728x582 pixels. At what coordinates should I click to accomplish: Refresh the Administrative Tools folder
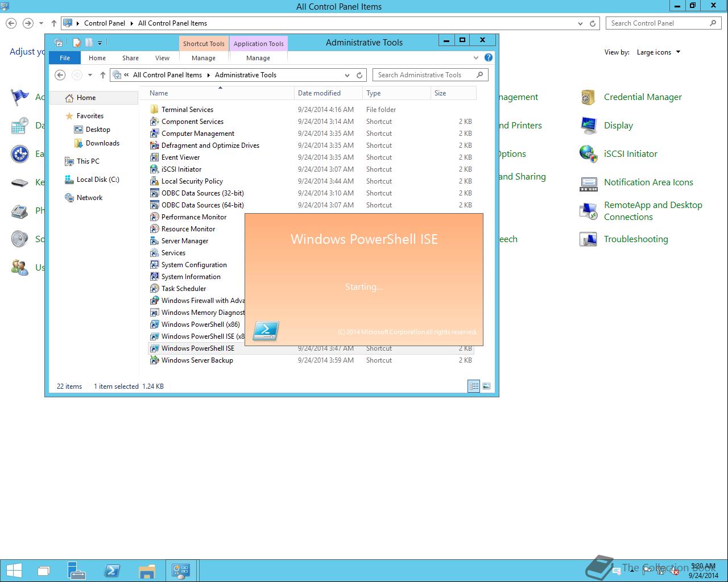point(359,75)
